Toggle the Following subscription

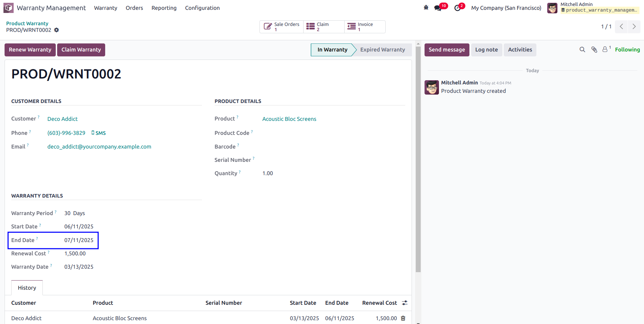pyautogui.click(x=627, y=50)
